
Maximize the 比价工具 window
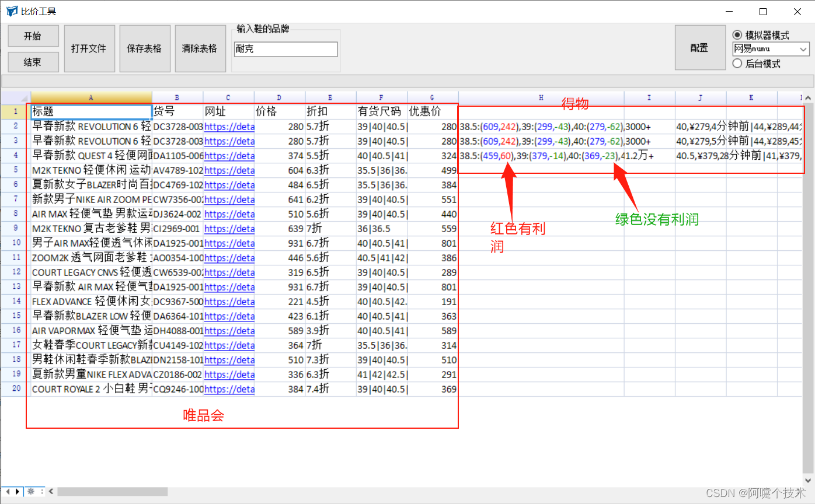(762, 11)
